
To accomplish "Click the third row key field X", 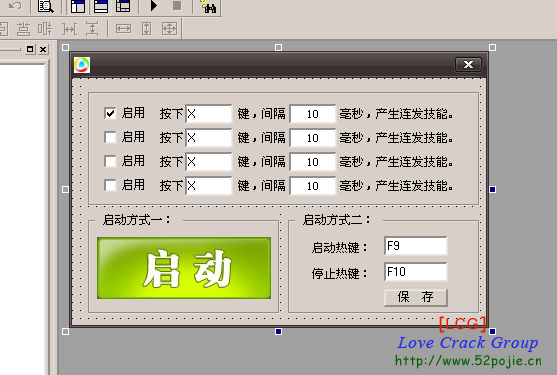I will pos(209,162).
